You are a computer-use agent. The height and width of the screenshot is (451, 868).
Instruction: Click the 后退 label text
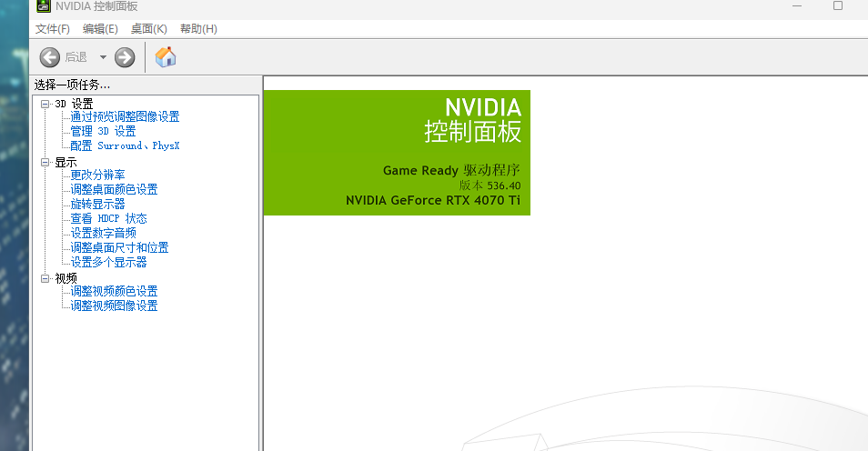76,57
